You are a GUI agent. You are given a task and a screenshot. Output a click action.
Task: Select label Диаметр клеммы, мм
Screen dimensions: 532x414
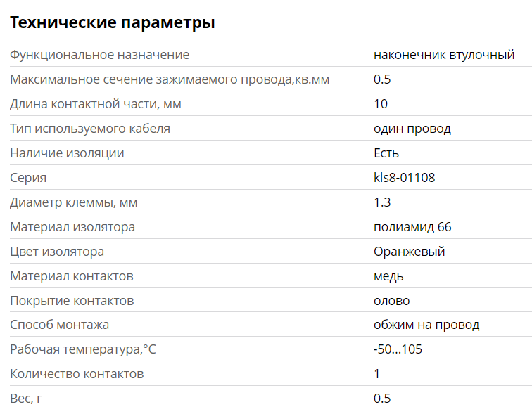[x=74, y=202]
